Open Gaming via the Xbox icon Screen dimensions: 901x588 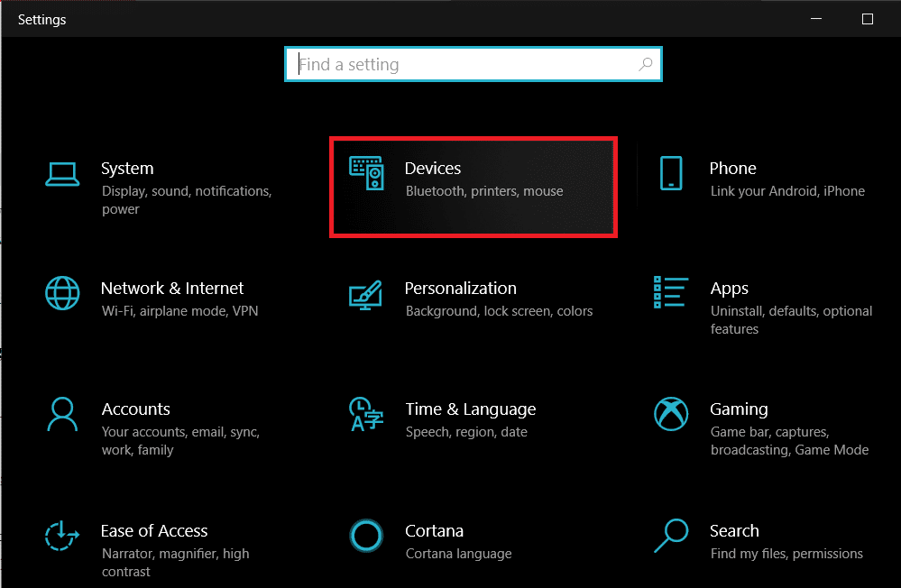coord(671,415)
